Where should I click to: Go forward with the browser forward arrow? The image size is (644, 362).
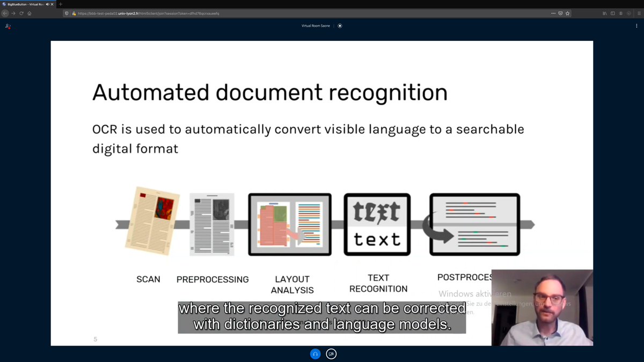[13, 13]
